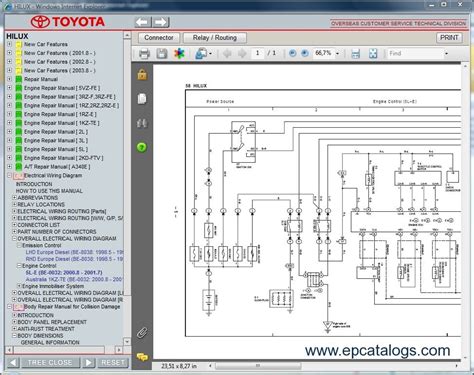
Task: Click the Find search field
Action: (x=415, y=53)
